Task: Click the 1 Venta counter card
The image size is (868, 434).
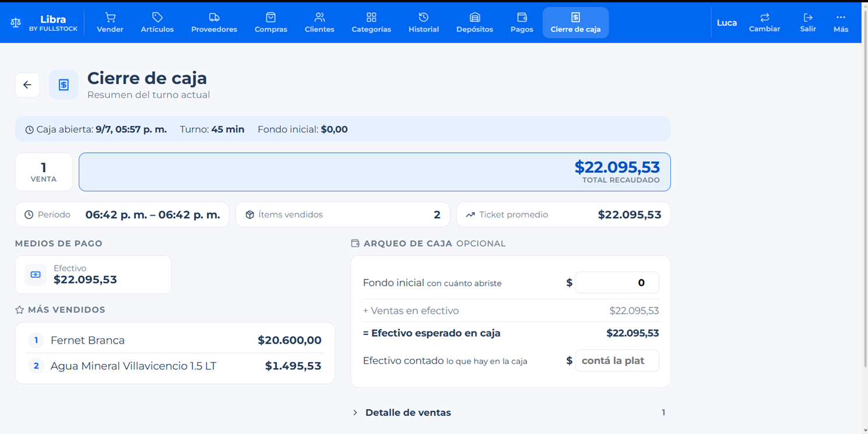Action: [44, 172]
